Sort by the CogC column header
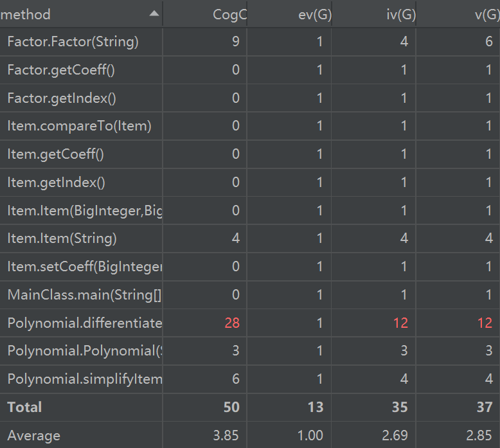Viewport: 500px width, 448px height. pos(205,14)
